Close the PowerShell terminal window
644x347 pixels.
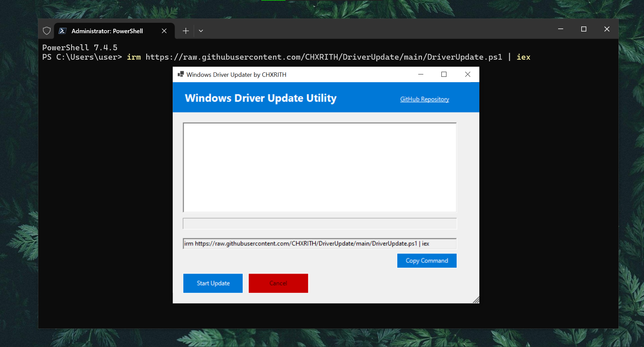point(607,29)
